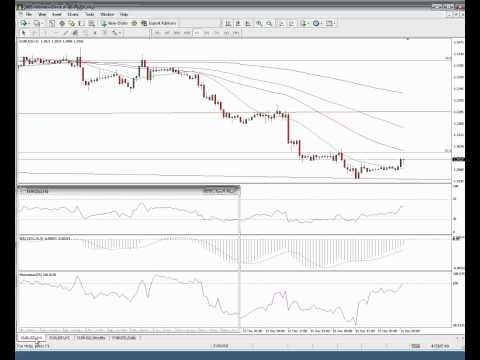Select the M5 timeframe
This screenshot has width=480, height=360.
[167, 33]
